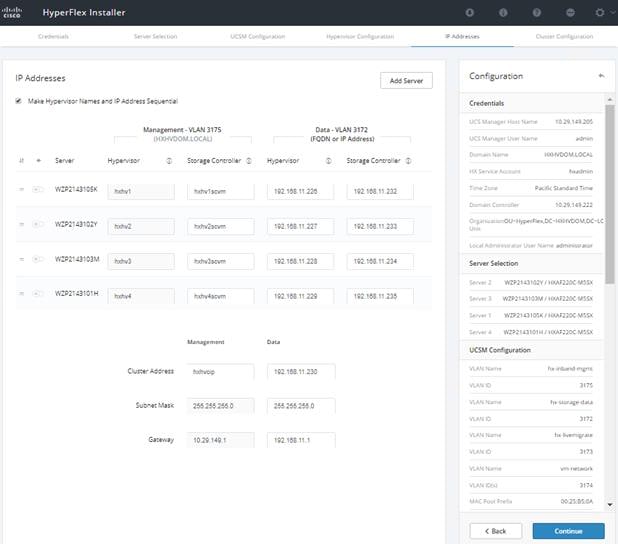This screenshot has width=618, height=544.
Task: Edit the hxhv1scvm storage controller field
Action: coord(221,191)
